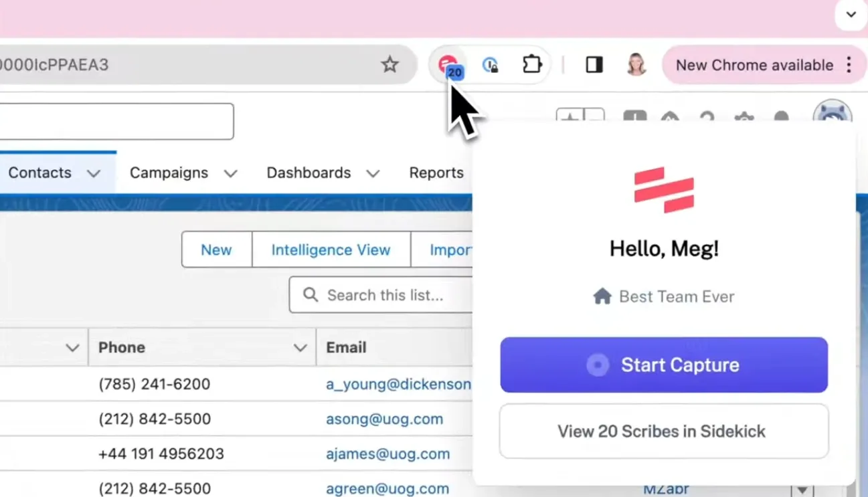Select phone (212) 842-5500 in agreen row
The width and height of the screenshot is (868, 497).
point(154,488)
